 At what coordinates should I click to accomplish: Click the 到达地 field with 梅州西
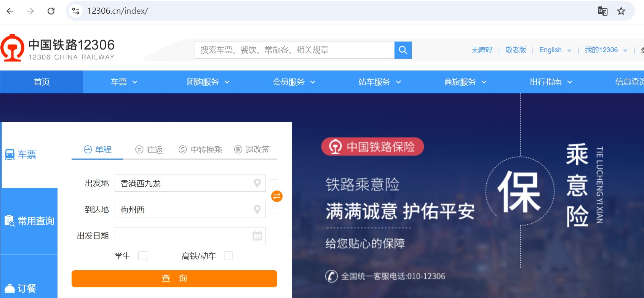pyautogui.click(x=190, y=210)
